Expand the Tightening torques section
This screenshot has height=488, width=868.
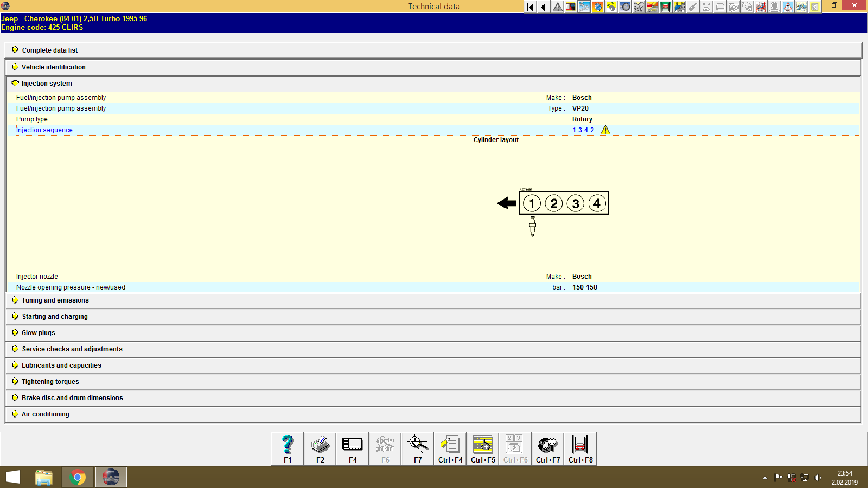pos(51,381)
